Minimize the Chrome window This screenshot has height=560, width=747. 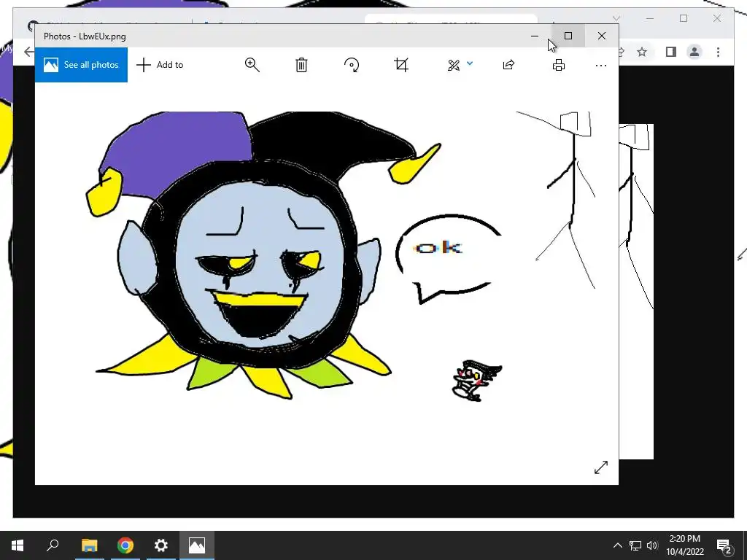pos(650,18)
